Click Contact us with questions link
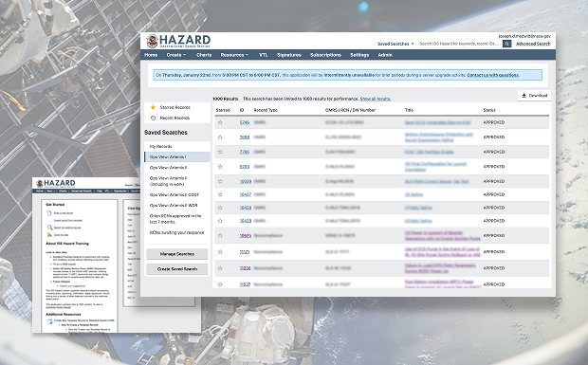 pos(493,75)
